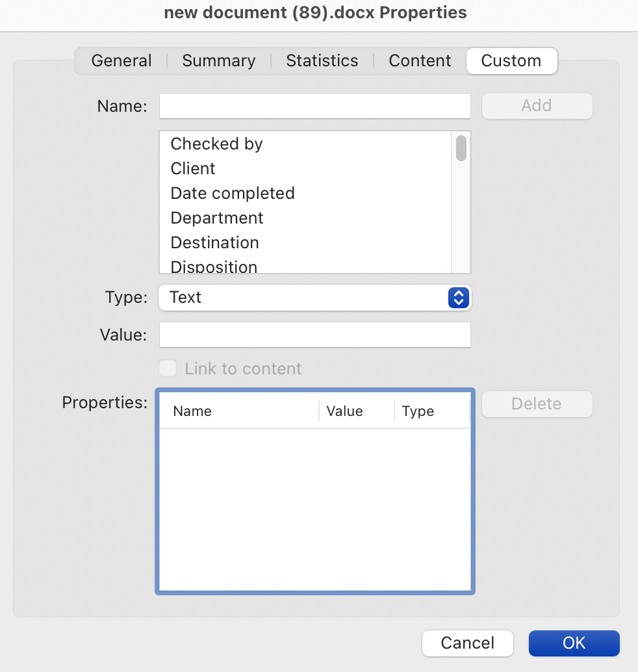Pick 'Destination' from the list
The image size is (638, 672).
(214, 242)
